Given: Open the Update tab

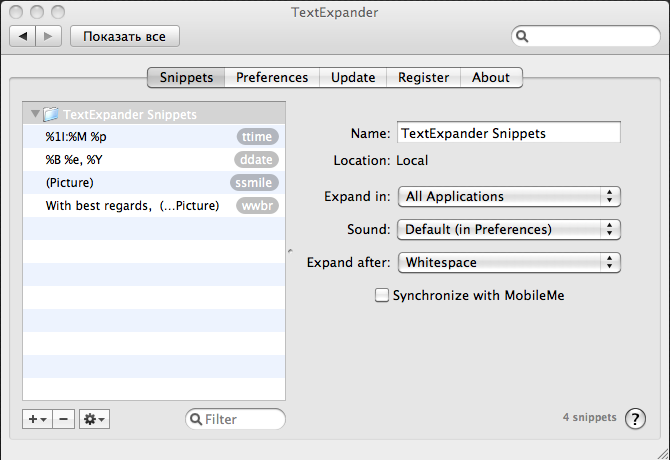Looking at the screenshot, I should 353,77.
